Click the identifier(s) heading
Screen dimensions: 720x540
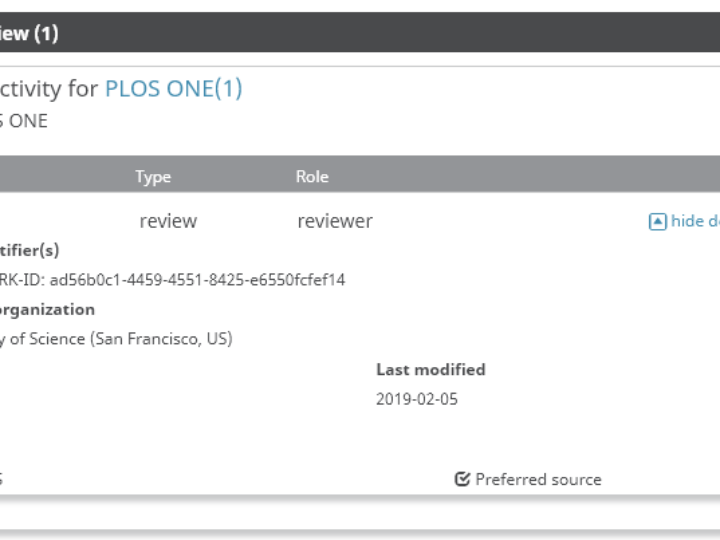point(30,251)
